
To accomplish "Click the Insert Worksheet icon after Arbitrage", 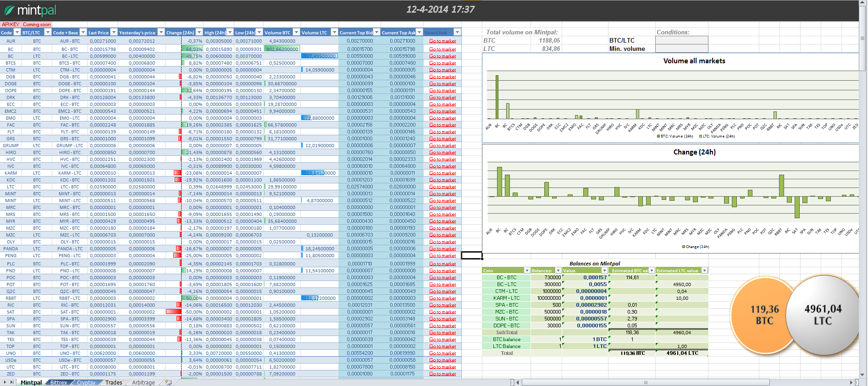I will click(168, 382).
